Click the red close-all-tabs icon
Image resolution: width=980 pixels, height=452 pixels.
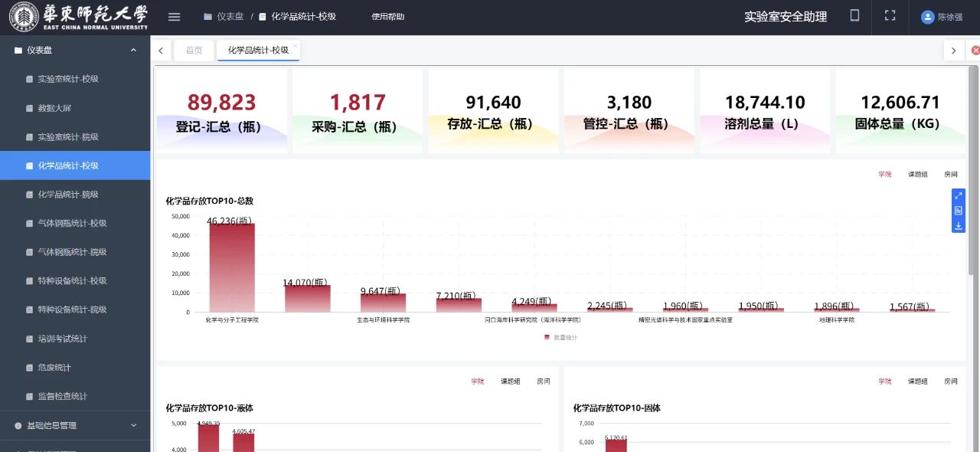(975, 51)
